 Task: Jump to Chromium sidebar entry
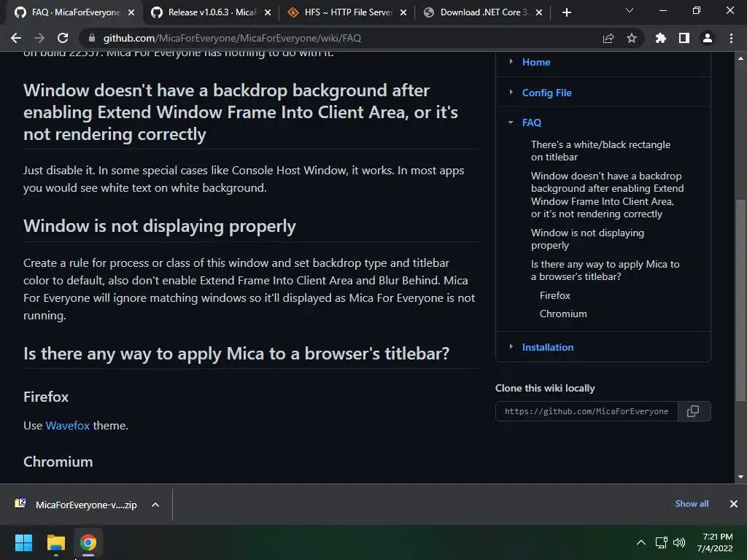563,314
